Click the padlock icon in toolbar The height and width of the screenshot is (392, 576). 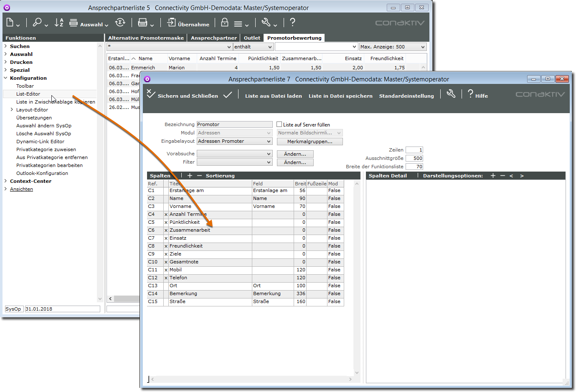pyautogui.click(x=225, y=23)
